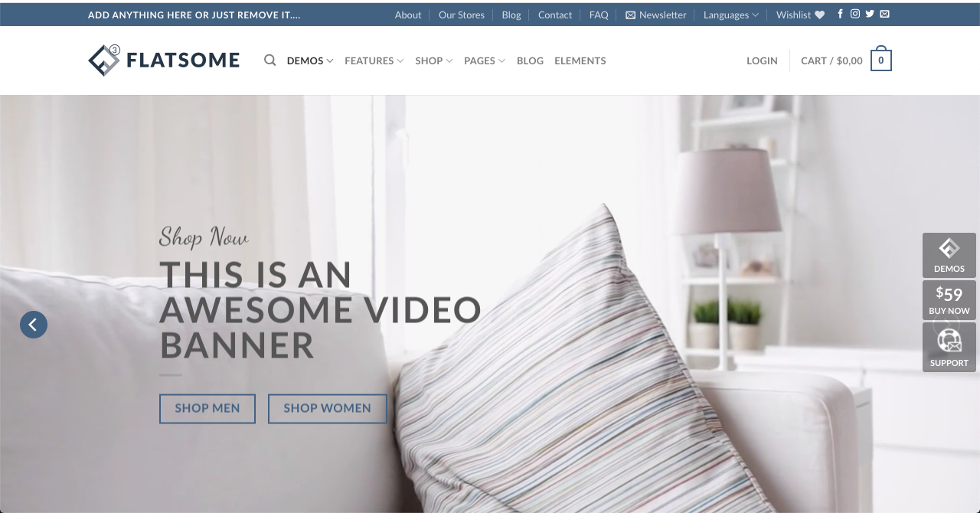This screenshot has height=513, width=980.
Task: Click the Flatsome logo
Action: coord(164,60)
